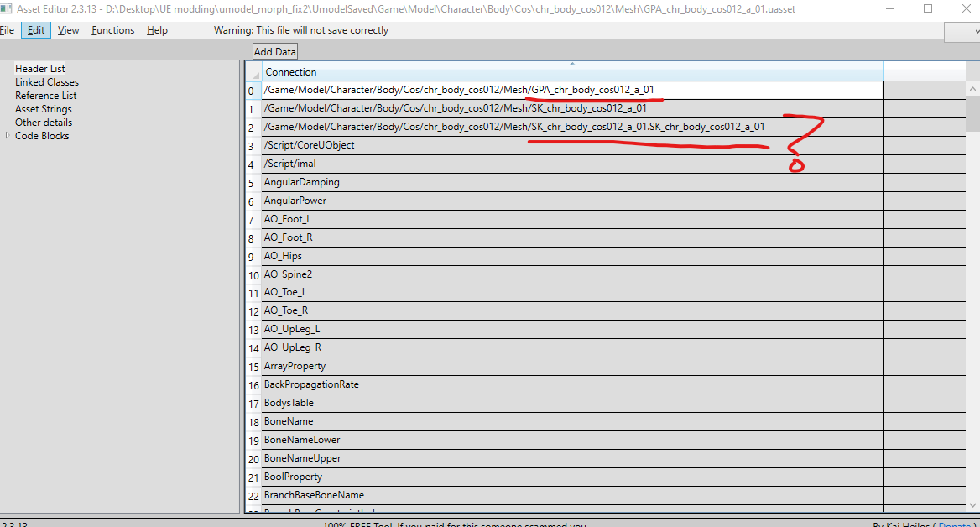This screenshot has height=527, width=980.
Task: Select Asset Strings in the sidebar
Action: click(x=43, y=109)
